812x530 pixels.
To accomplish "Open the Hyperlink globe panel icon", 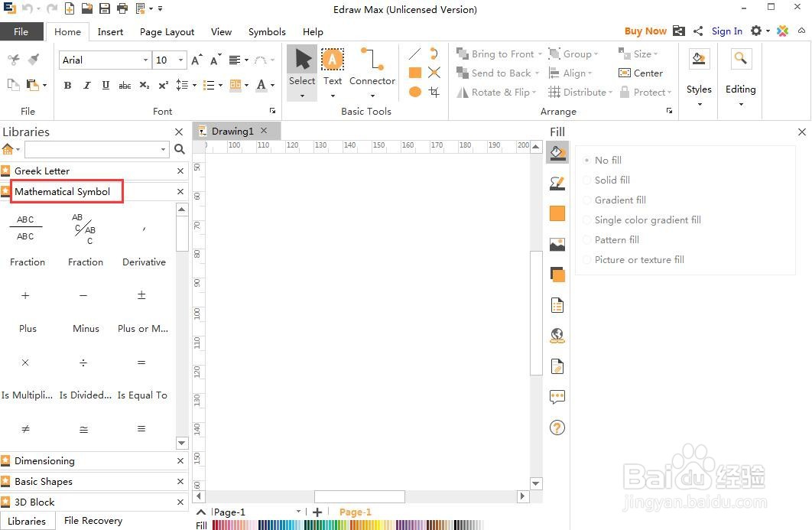I will coord(557,336).
